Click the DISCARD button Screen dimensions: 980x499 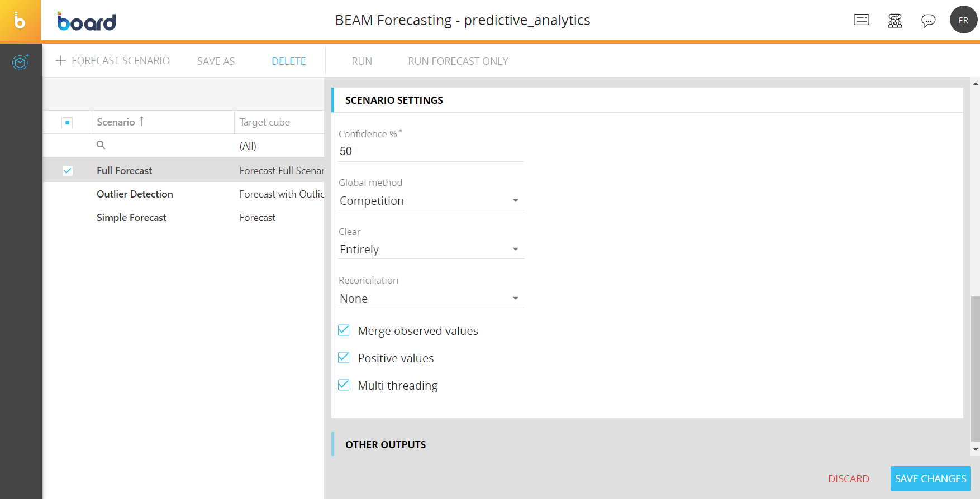pos(848,479)
